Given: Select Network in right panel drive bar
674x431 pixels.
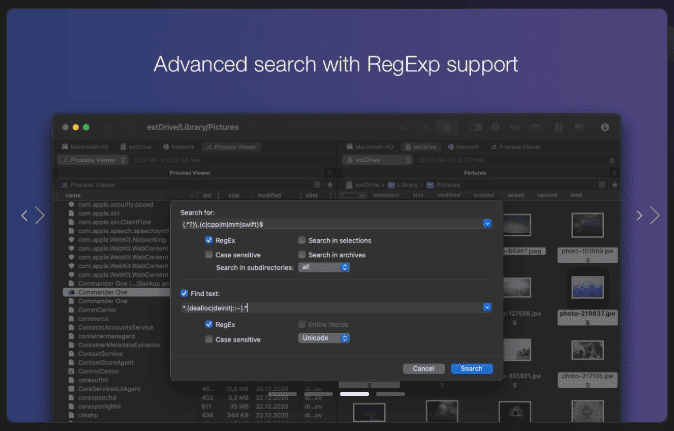Looking at the screenshot, I should click(463, 147).
